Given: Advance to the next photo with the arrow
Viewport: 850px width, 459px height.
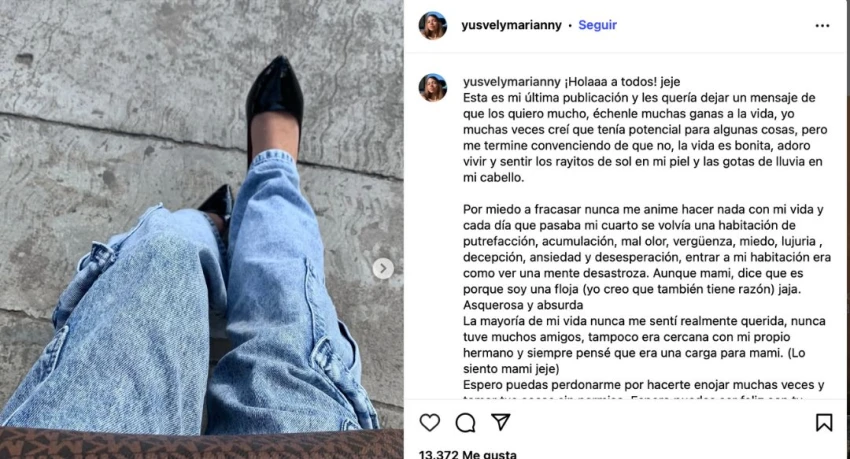Looking at the screenshot, I should 383,268.
